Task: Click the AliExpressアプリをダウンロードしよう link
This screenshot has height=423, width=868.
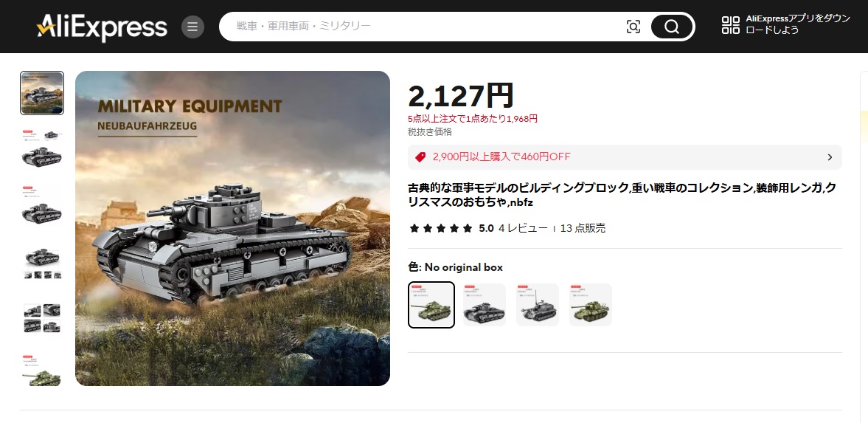Action: 798,25
